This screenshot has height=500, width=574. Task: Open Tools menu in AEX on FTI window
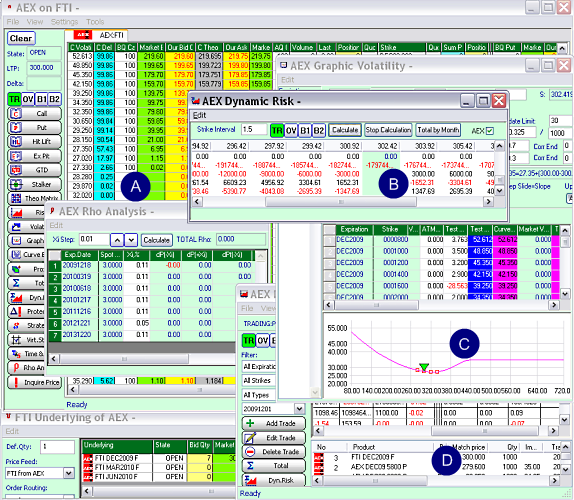95,22
